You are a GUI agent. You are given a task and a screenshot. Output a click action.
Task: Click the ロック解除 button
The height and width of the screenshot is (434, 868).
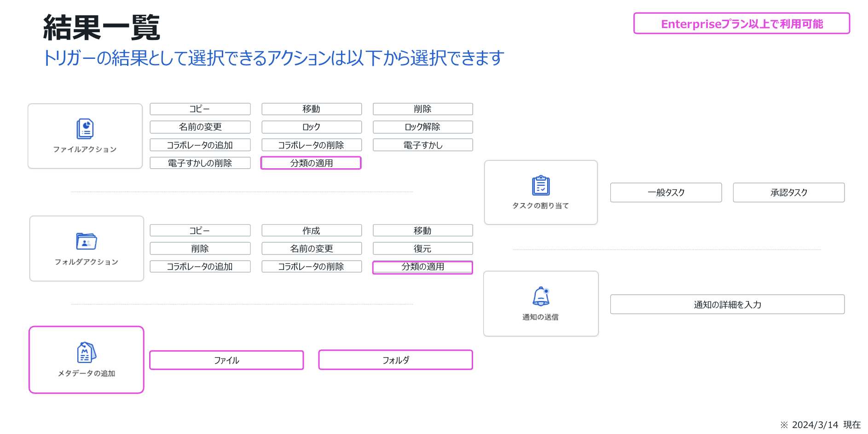(x=422, y=127)
